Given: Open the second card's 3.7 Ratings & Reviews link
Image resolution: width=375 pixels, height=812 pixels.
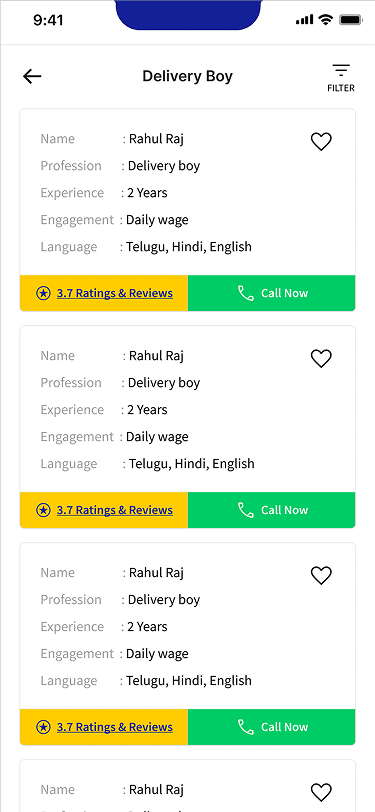Looking at the screenshot, I should [x=115, y=510].
